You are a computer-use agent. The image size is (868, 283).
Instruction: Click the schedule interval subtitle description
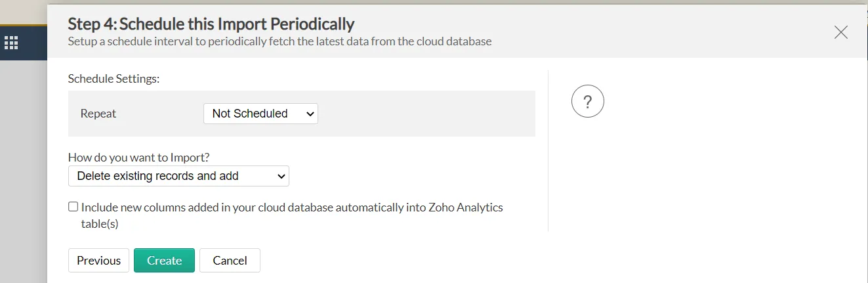(x=279, y=41)
